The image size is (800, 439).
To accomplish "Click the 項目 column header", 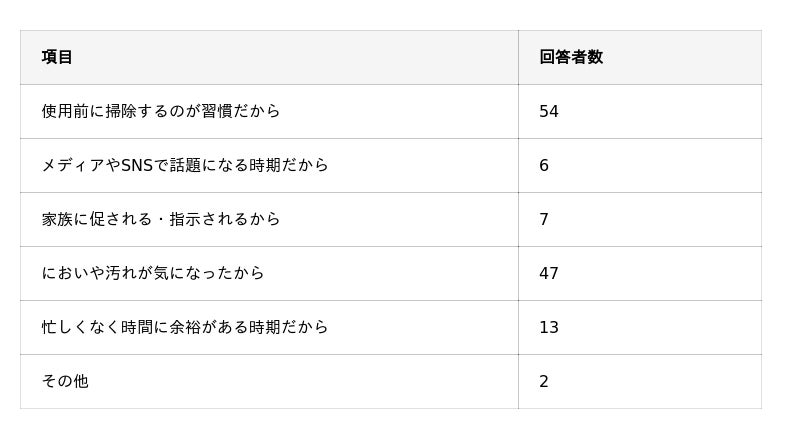I will [x=57, y=57].
